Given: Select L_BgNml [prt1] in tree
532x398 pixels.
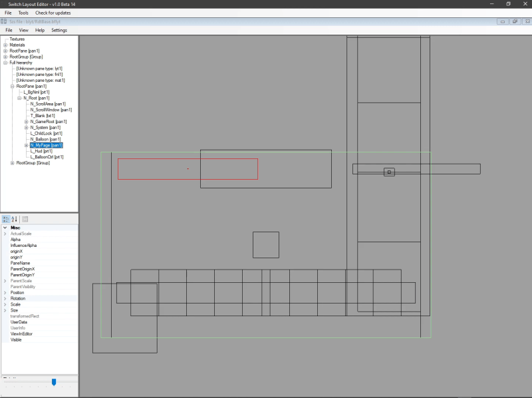Looking at the screenshot, I should pyautogui.click(x=37, y=92).
